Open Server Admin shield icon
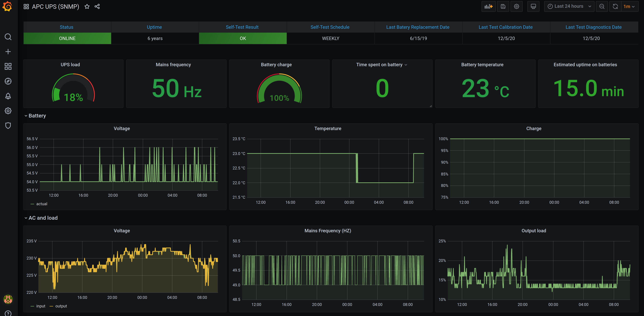Image resolution: width=644 pixels, height=316 pixels. 8,126
